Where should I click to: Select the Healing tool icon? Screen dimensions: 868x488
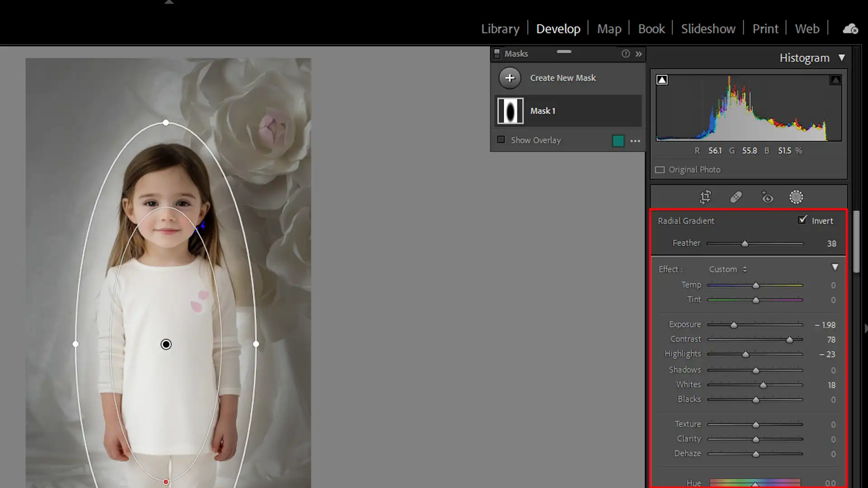click(736, 197)
